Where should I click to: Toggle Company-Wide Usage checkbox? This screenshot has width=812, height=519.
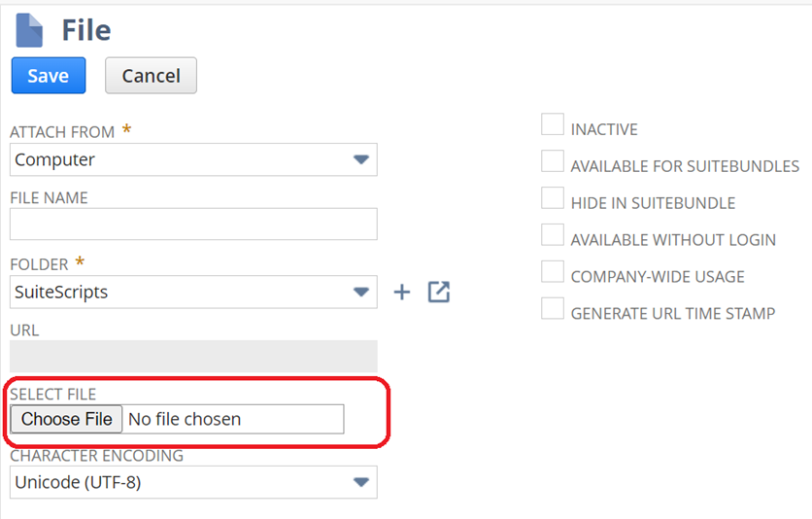click(553, 273)
